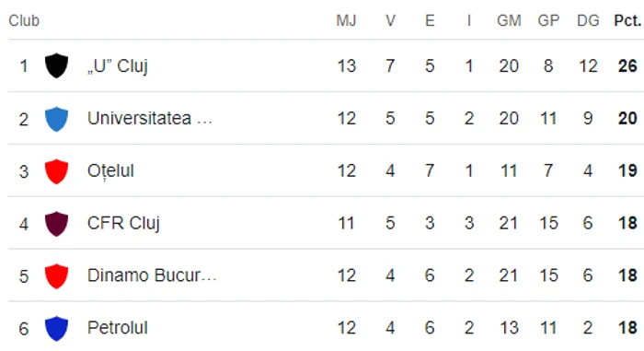Click Oțelul's 19 points value
The width and height of the screenshot is (644, 351).
click(x=627, y=170)
